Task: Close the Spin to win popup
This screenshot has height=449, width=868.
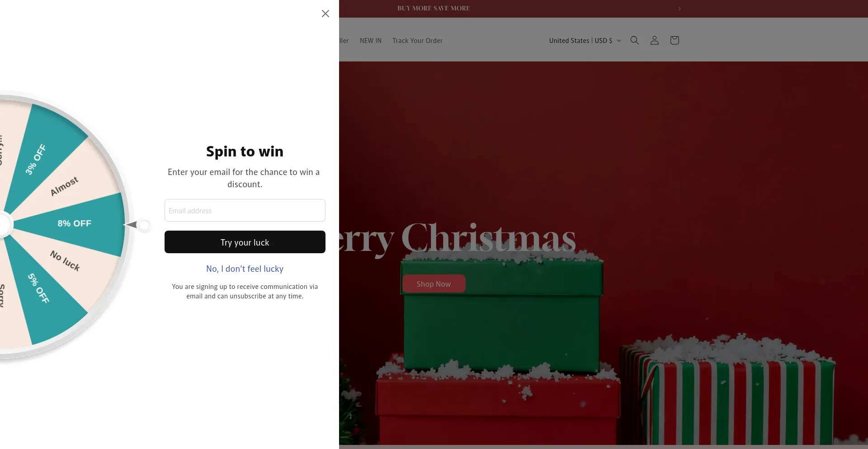Action: (x=325, y=14)
